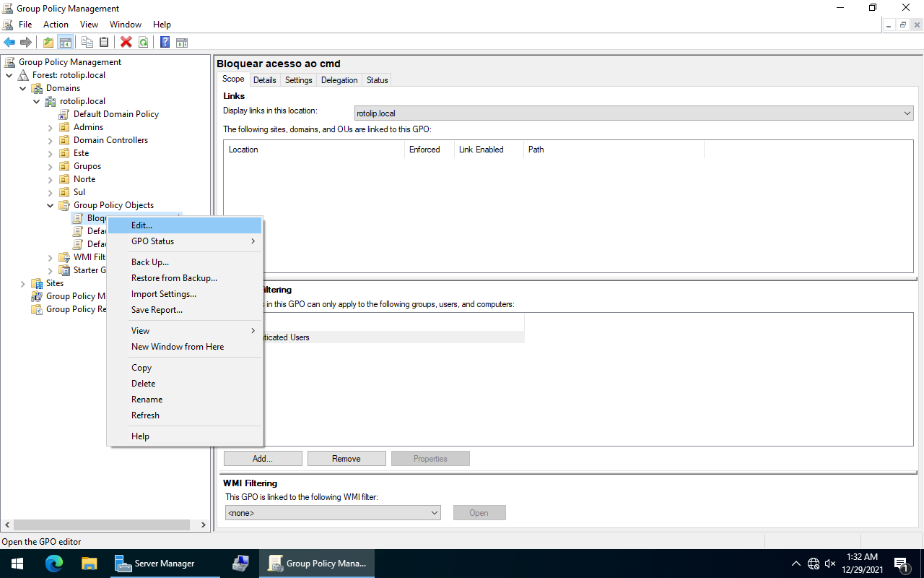This screenshot has width=924, height=578.
Task: Switch to the Delegation tab
Action: click(x=339, y=79)
